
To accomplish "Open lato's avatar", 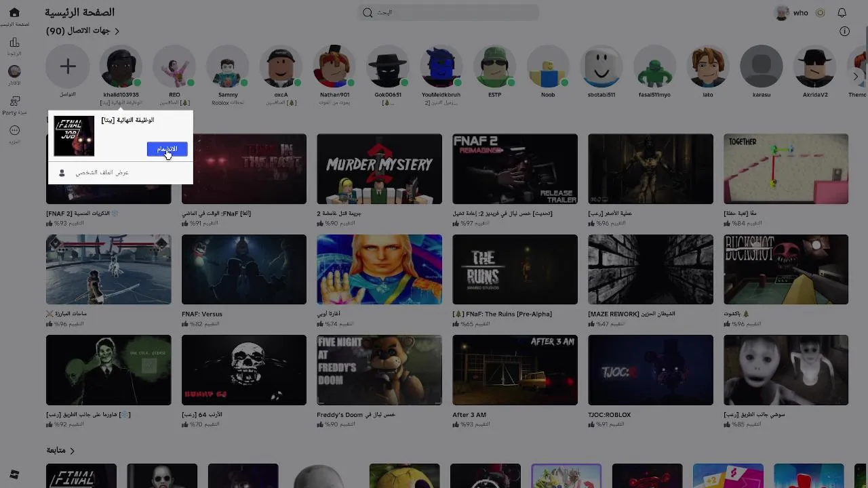I will point(708,66).
